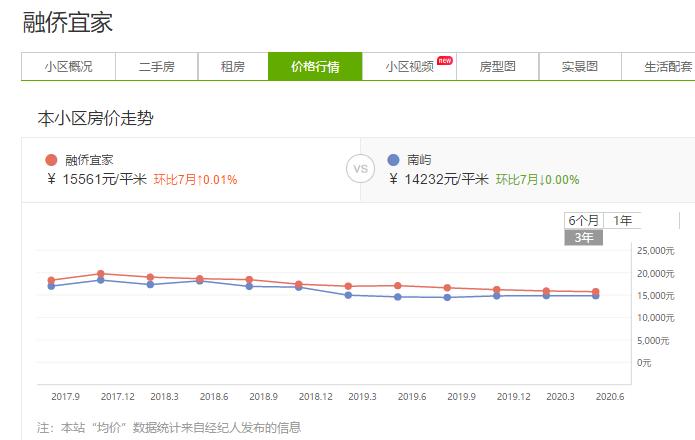This screenshot has height=440, width=695.
Task: Open the 实景图 tab
Action: (x=580, y=66)
